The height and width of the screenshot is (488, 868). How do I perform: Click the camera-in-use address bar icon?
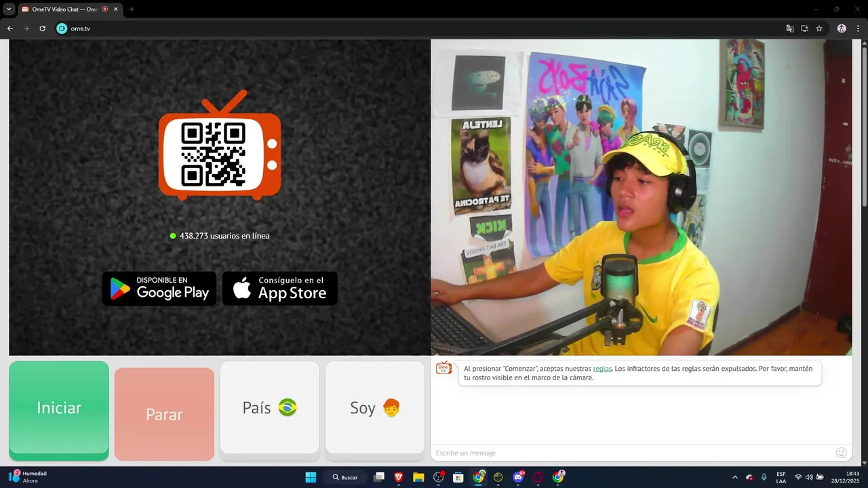(x=804, y=28)
